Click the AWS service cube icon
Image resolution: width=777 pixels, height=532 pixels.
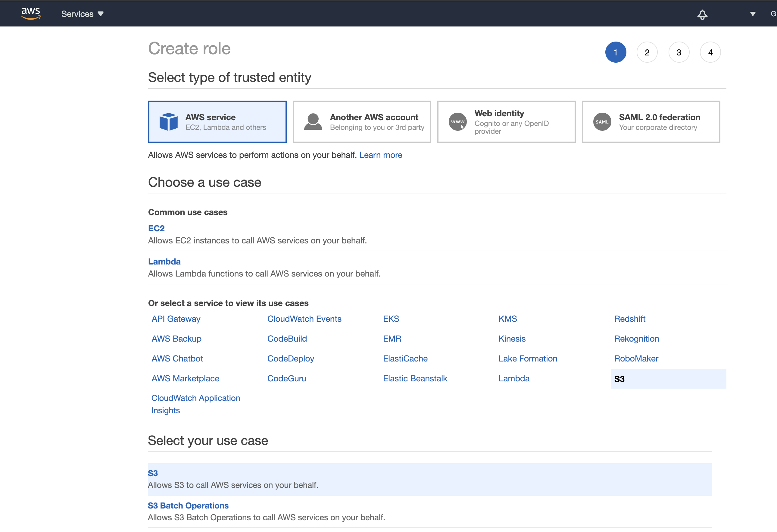[169, 122]
